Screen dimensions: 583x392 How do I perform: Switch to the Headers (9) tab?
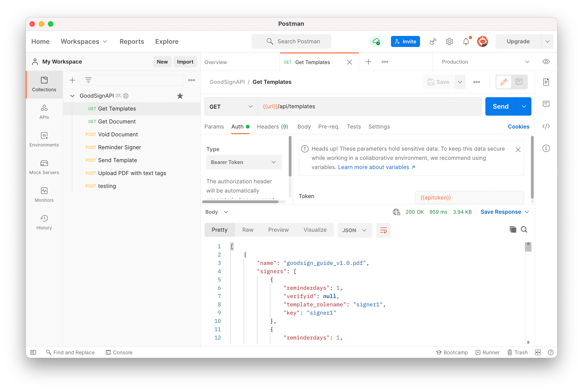click(272, 126)
